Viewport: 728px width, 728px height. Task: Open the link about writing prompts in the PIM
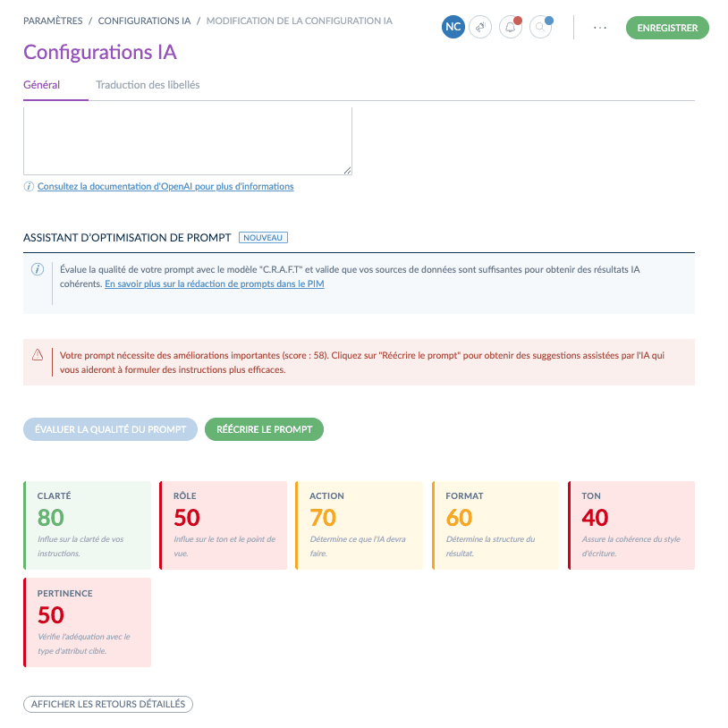pos(214,284)
